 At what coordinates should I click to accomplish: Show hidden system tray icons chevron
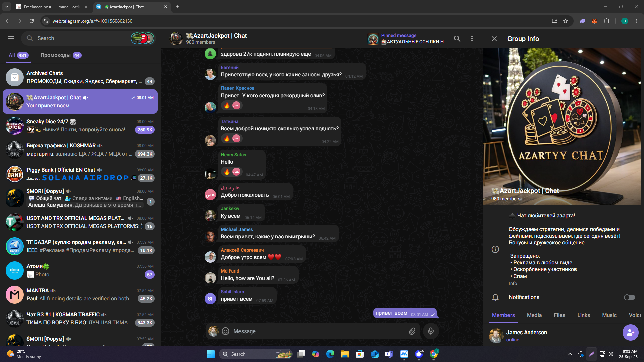(570, 354)
